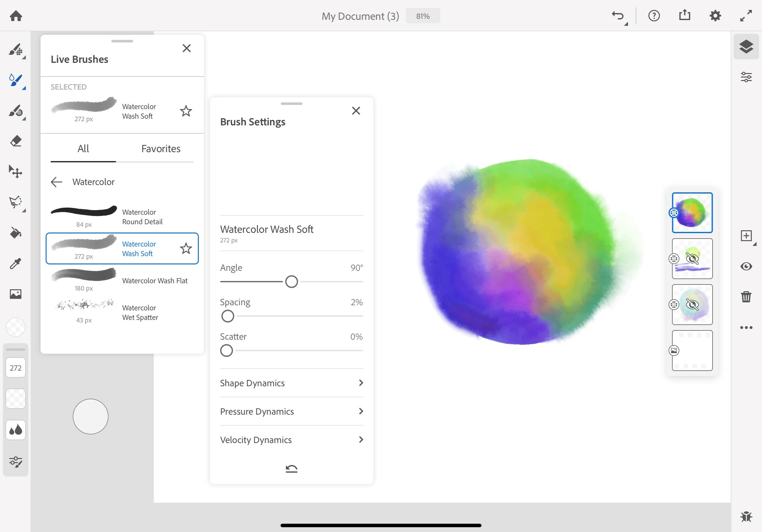762x532 pixels.
Task: Open the adjustments sliders icon on right sidebar
Action: (746, 77)
